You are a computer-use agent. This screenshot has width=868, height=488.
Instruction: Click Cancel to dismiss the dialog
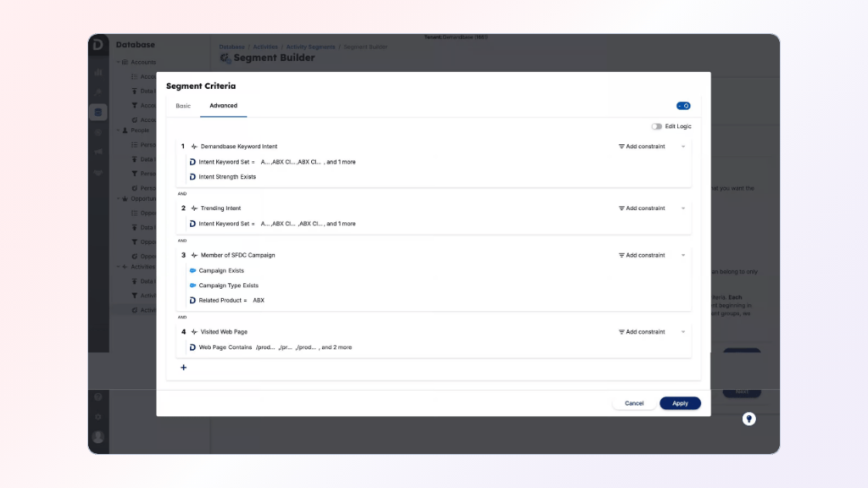634,403
